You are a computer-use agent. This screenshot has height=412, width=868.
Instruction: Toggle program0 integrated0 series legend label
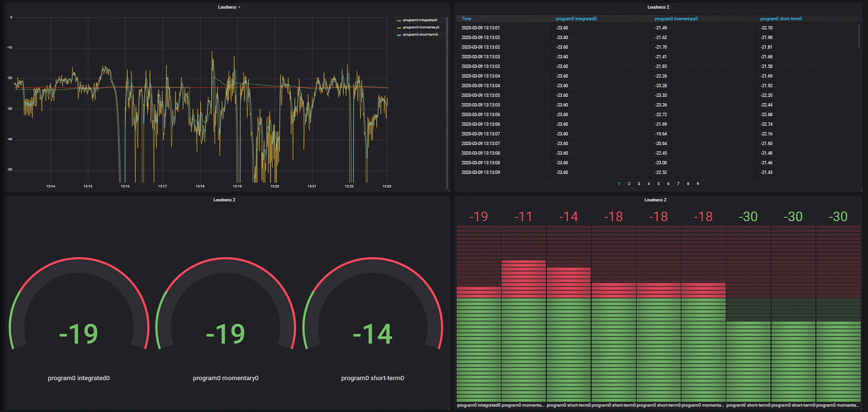(x=420, y=20)
